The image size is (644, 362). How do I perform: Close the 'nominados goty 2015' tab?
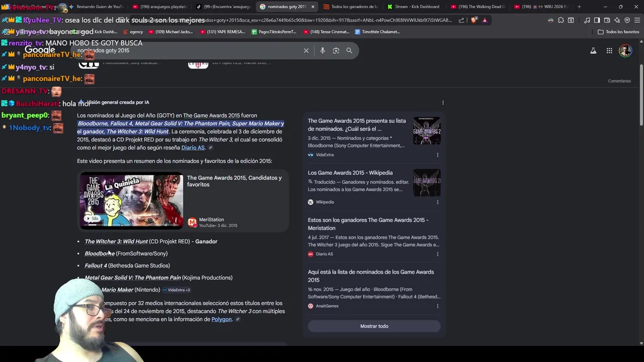(313, 7)
